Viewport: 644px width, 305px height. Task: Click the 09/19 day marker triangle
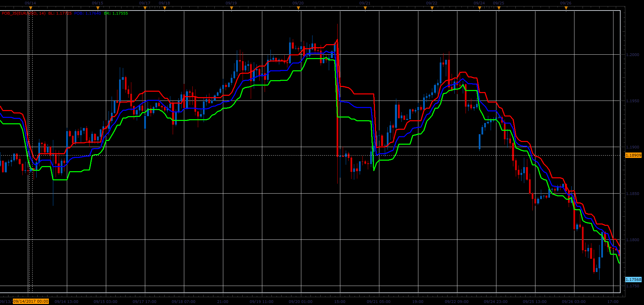click(231, 8)
